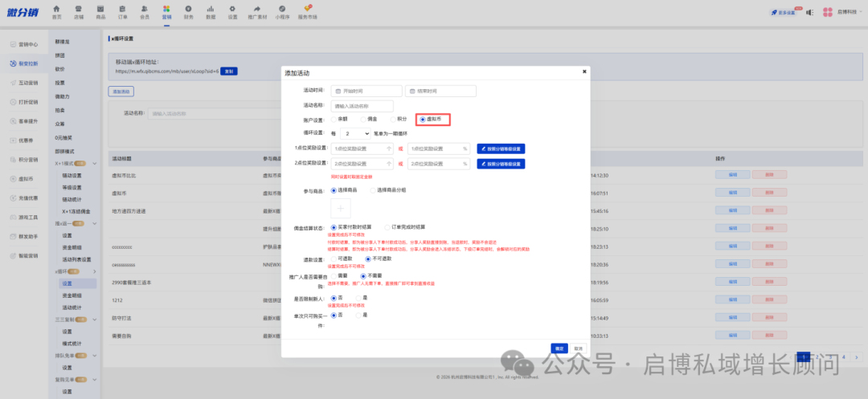The image size is (868, 399).
Task: Open 打折促销 in the left sidebar
Action: point(24,102)
